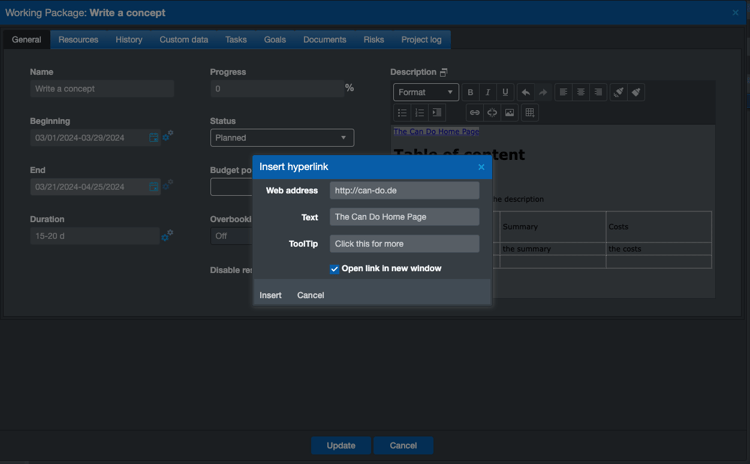Switch to the General tab
The image size is (750, 464).
coord(26,40)
